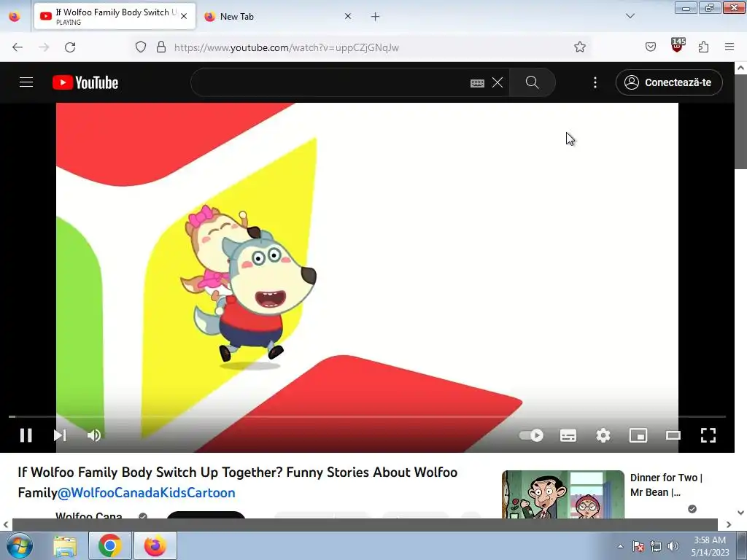Screen dimensions: 747x560
Task: Bookmark this page with the star
Action: pyautogui.click(x=580, y=47)
